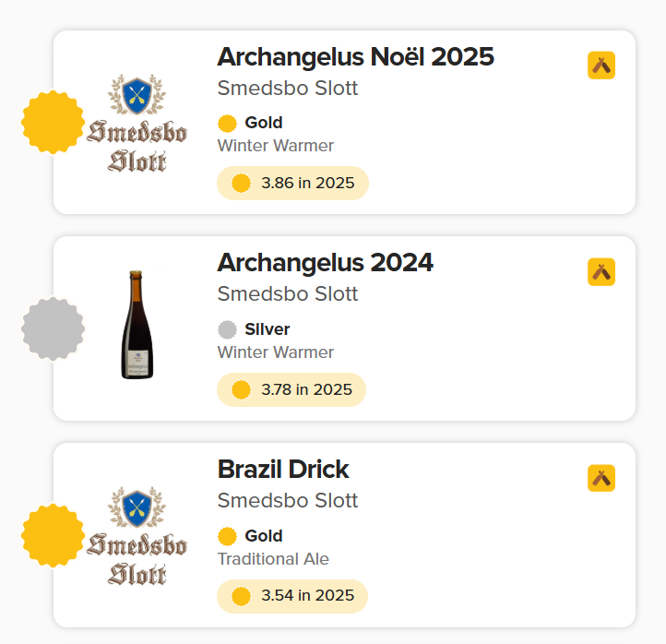666x644 pixels.
Task: Click the large gold badge beside Archangelus Noël 2025
Action: (x=53, y=123)
